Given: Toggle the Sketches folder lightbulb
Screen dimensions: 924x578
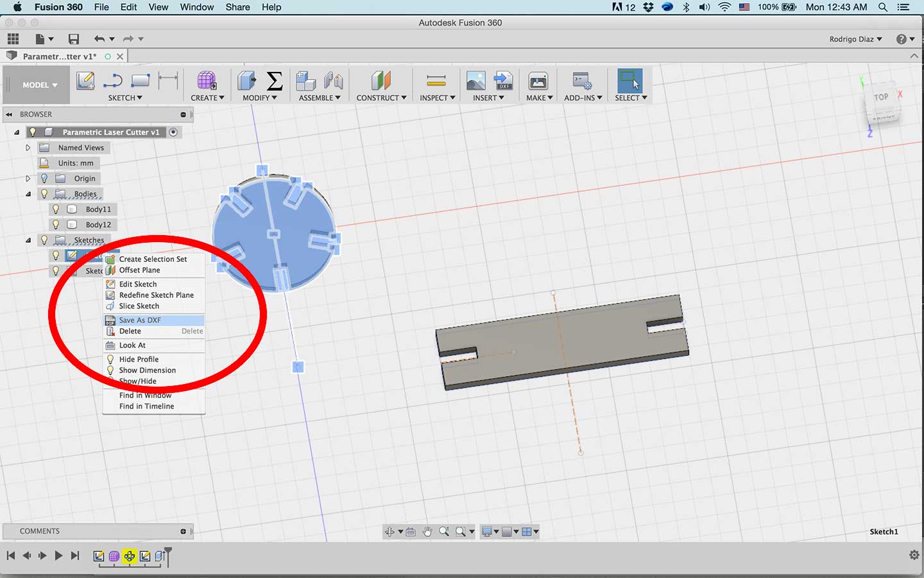Looking at the screenshot, I should (x=44, y=240).
